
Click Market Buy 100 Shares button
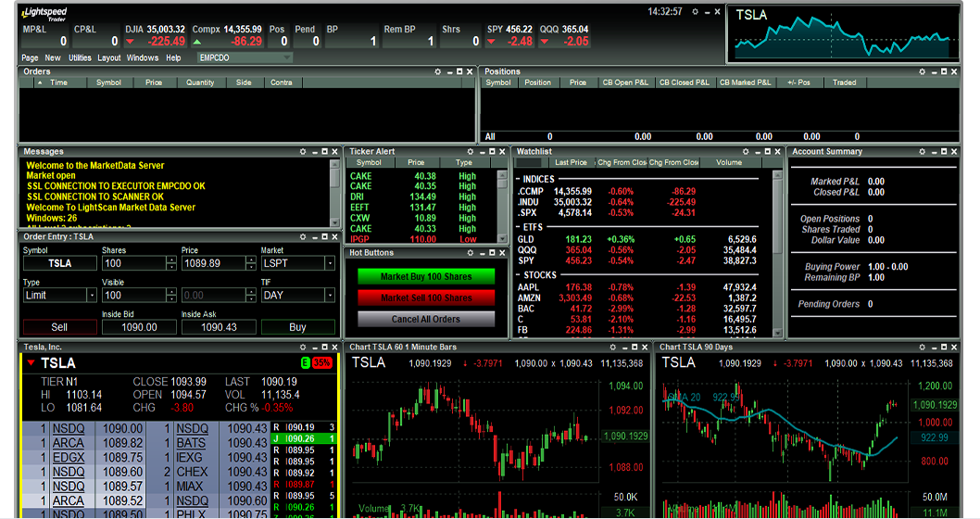point(426,276)
